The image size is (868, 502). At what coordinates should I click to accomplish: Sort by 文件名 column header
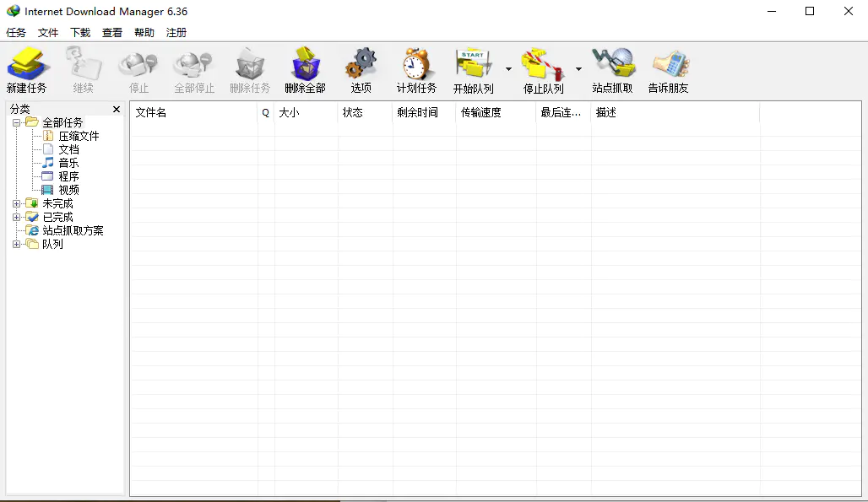pos(193,113)
